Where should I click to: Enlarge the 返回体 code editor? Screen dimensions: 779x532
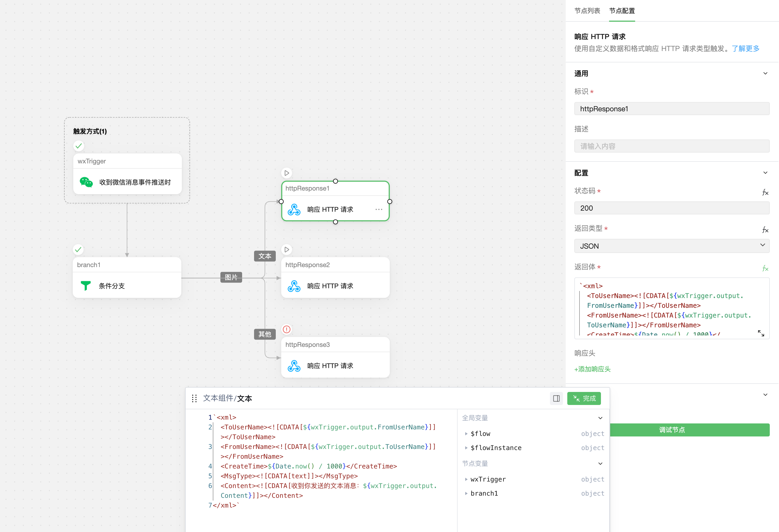tap(761, 333)
